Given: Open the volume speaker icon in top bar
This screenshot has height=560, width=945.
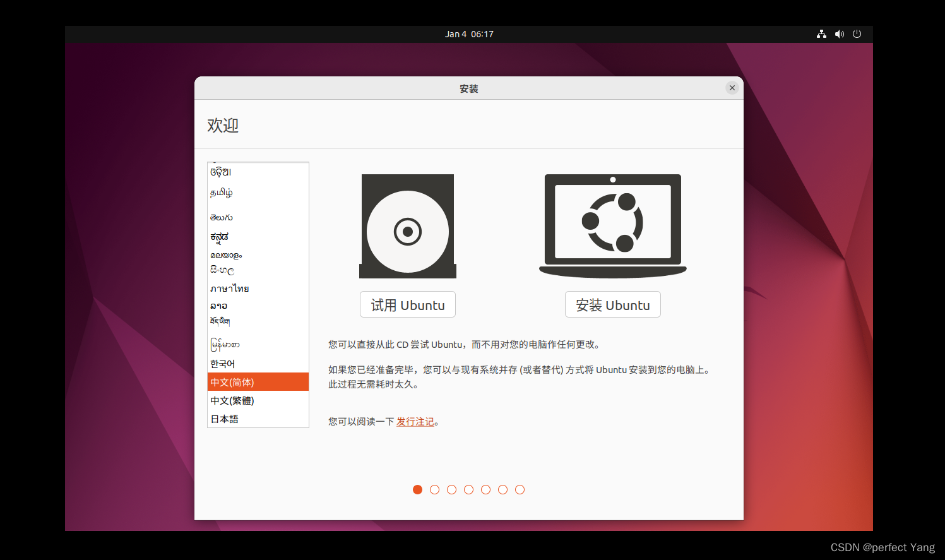Looking at the screenshot, I should (839, 34).
